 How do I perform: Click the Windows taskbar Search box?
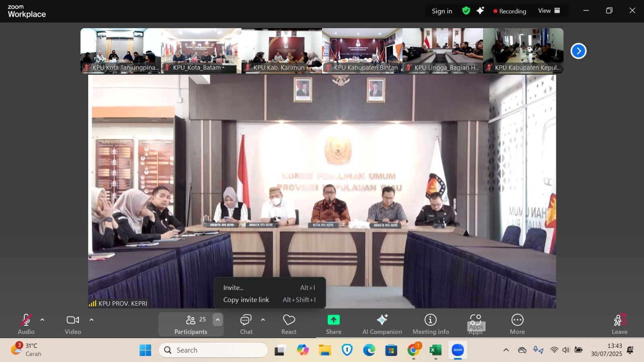tap(213, 350)
